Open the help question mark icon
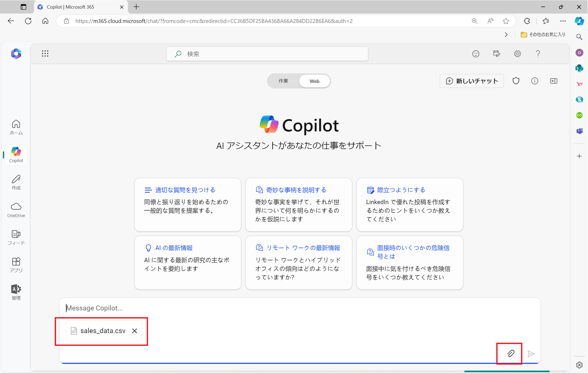 (538, 54)
